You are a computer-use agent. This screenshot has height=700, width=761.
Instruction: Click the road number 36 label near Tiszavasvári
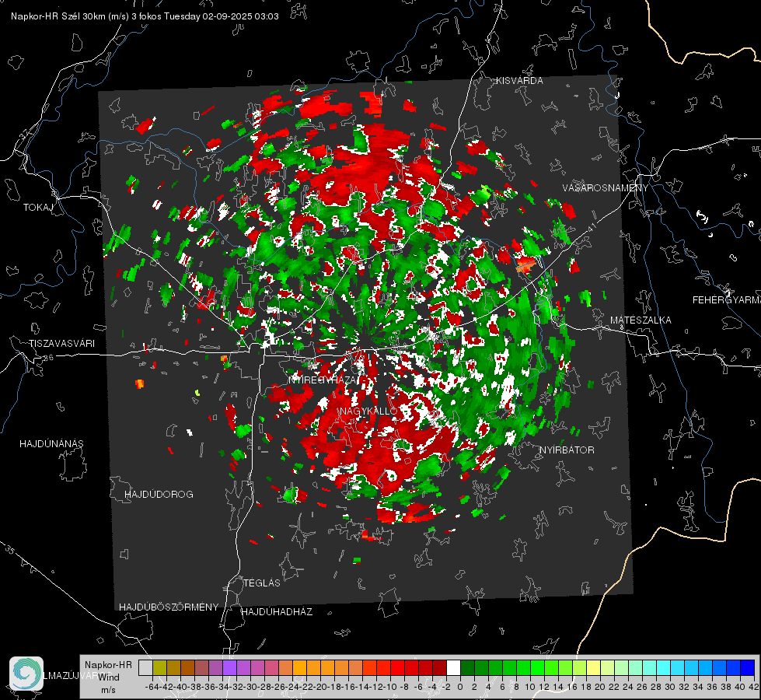pyautogui.click(x=48, y=358)
